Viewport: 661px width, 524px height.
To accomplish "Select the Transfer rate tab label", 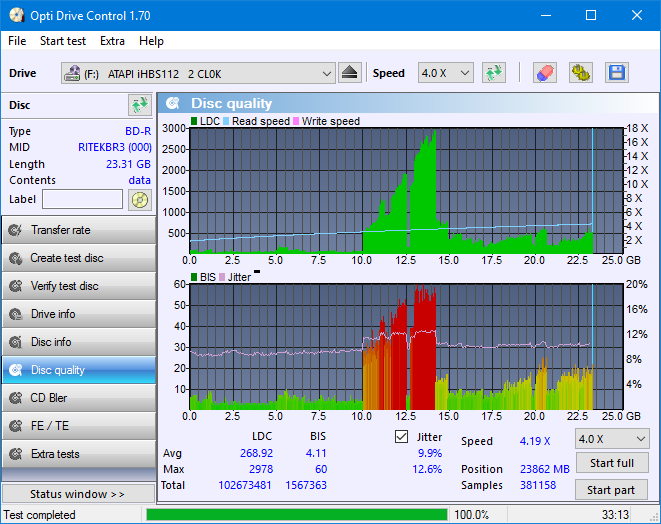I will [x=61, y=230].
